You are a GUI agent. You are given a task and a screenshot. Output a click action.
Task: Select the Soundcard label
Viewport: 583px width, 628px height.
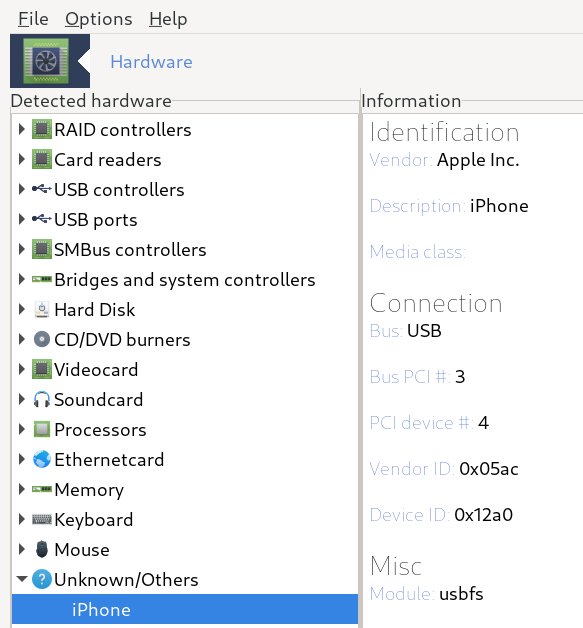[98, 400]
